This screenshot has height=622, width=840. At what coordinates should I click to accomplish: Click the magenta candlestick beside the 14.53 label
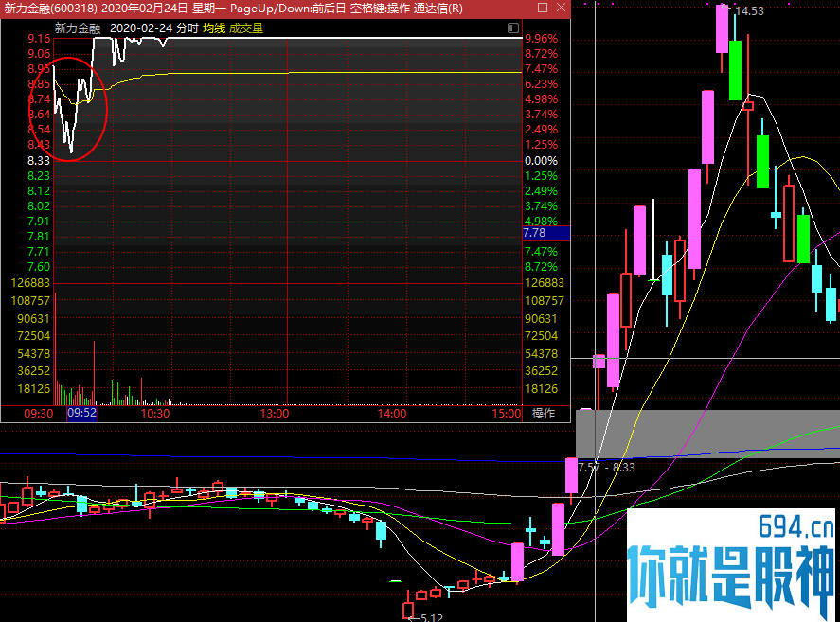pyautogui.click(x=723, y=28)
